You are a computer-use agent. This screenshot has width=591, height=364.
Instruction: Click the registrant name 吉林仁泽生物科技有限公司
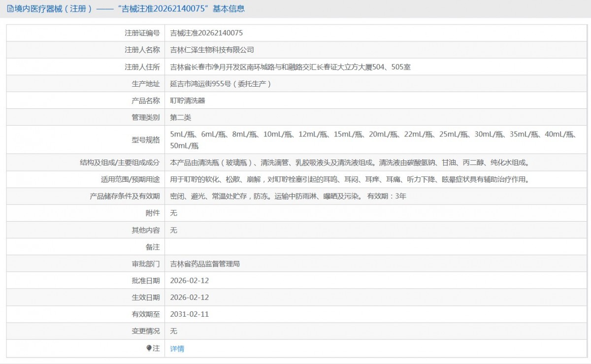click(x=212, y=50)
